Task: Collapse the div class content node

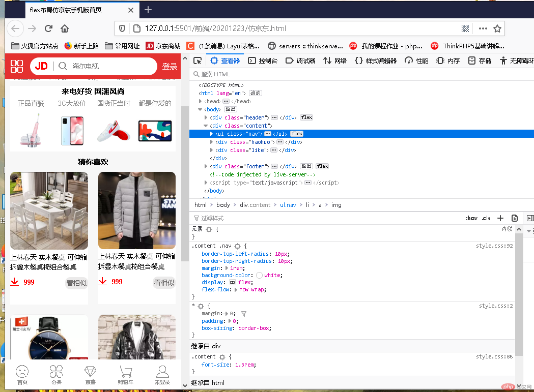Action: (206, 126)
